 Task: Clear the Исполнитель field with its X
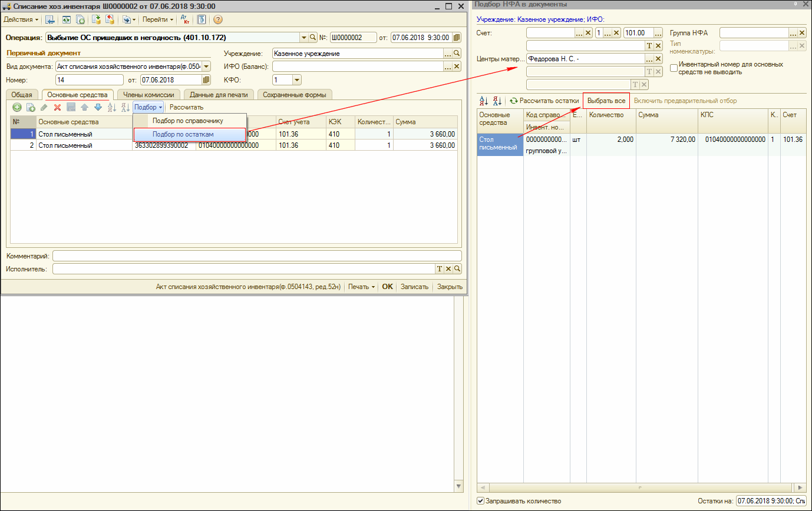click(x=448, y=269)
